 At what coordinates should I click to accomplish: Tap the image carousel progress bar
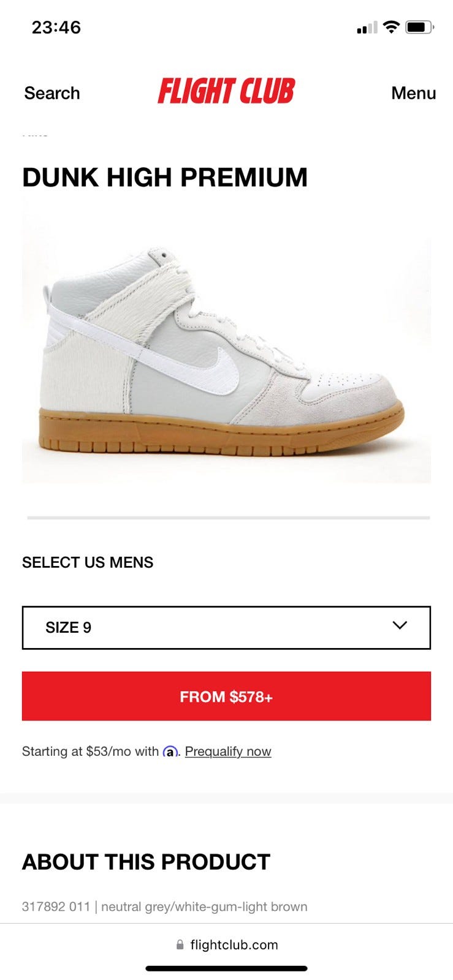229,518
